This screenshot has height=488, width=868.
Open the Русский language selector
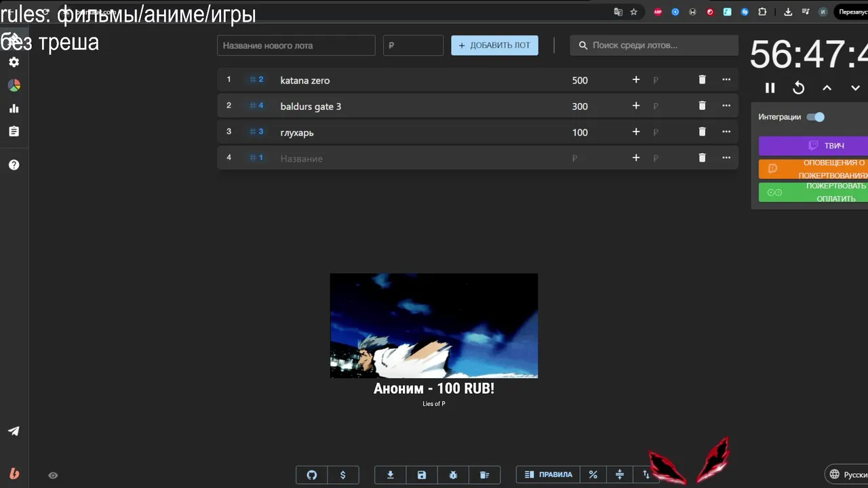[x=846, y=474]
